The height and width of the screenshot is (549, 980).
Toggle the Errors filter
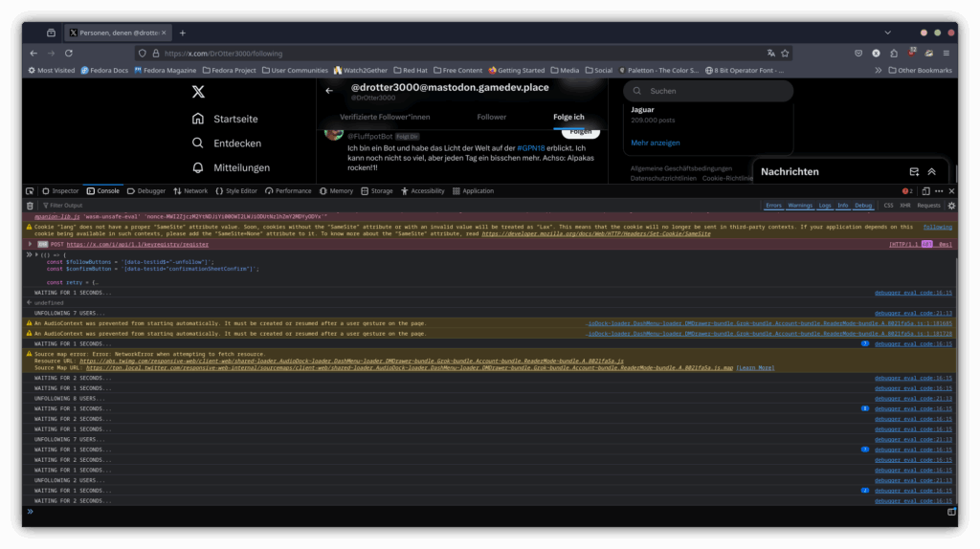[x=773, y=206]
